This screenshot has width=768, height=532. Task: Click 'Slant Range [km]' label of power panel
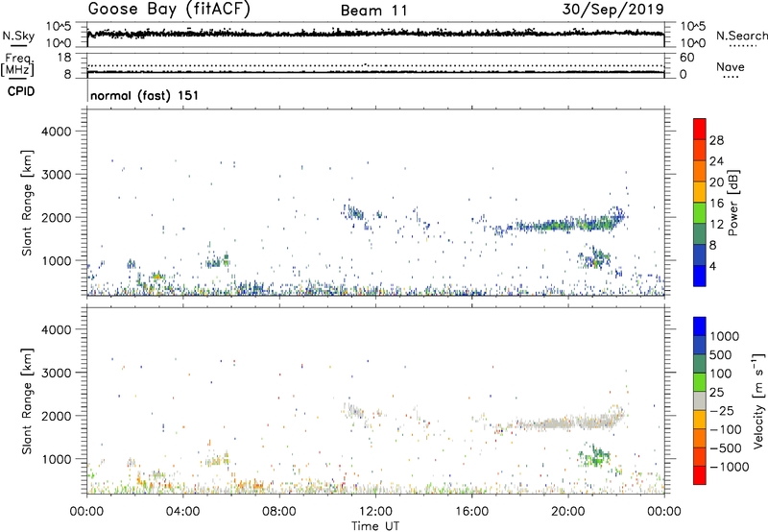click(27, 203)
